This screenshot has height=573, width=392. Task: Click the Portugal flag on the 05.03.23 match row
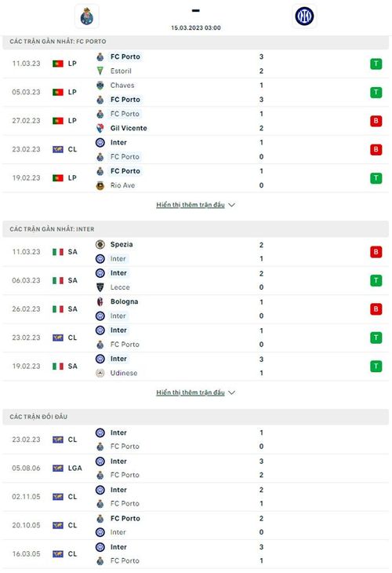58,92
